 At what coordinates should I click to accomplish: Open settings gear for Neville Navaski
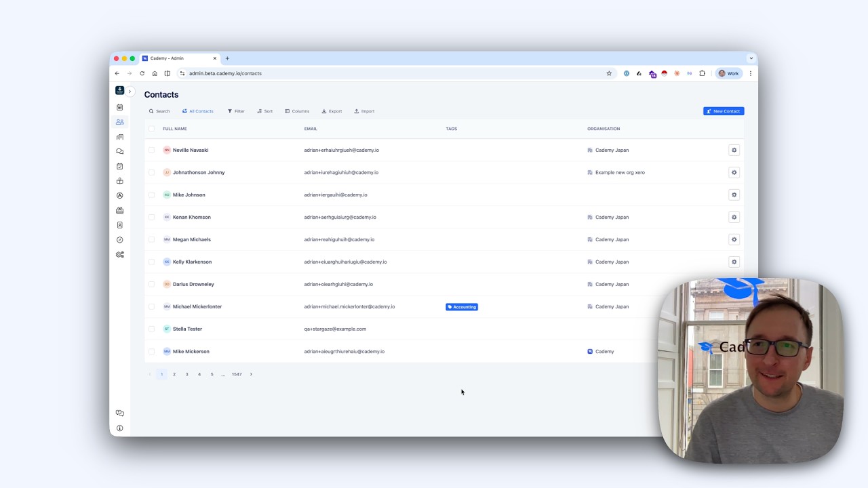pos(734,150)
